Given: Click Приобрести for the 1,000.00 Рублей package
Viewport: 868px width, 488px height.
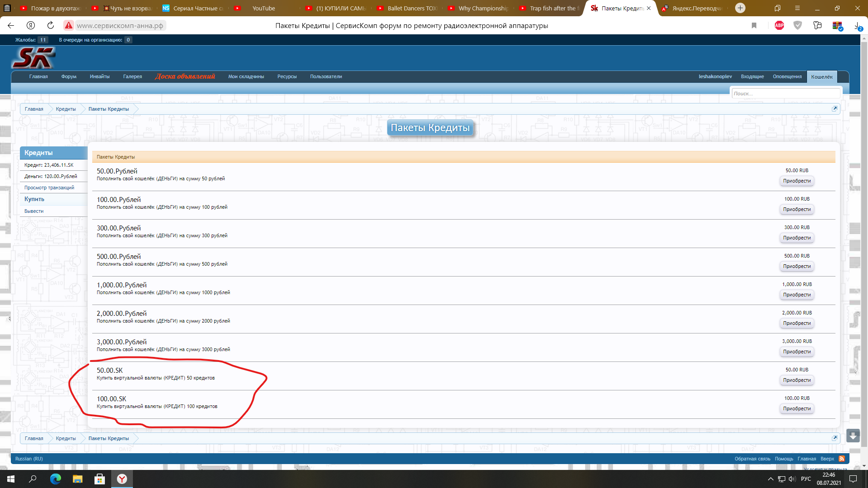Looking at the screenshot, I should [797, 295].
